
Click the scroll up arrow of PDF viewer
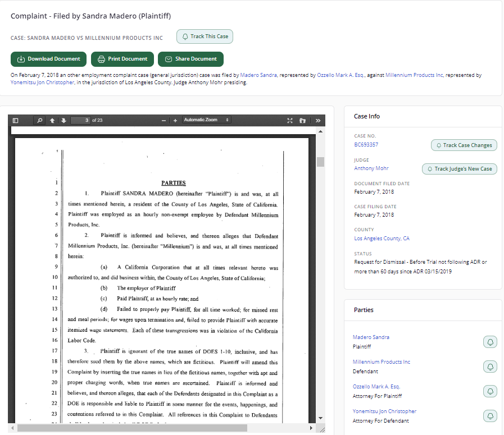coord(320,131)
